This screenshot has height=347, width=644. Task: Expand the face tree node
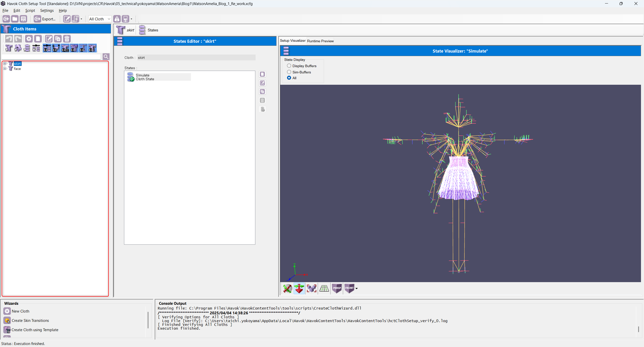point(5,68)
